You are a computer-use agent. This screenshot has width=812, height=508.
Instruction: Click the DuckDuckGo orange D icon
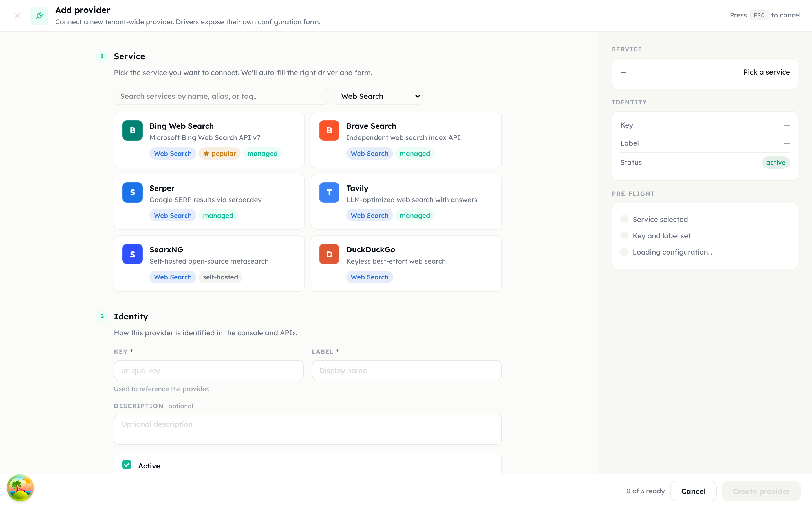pos(329,254)
